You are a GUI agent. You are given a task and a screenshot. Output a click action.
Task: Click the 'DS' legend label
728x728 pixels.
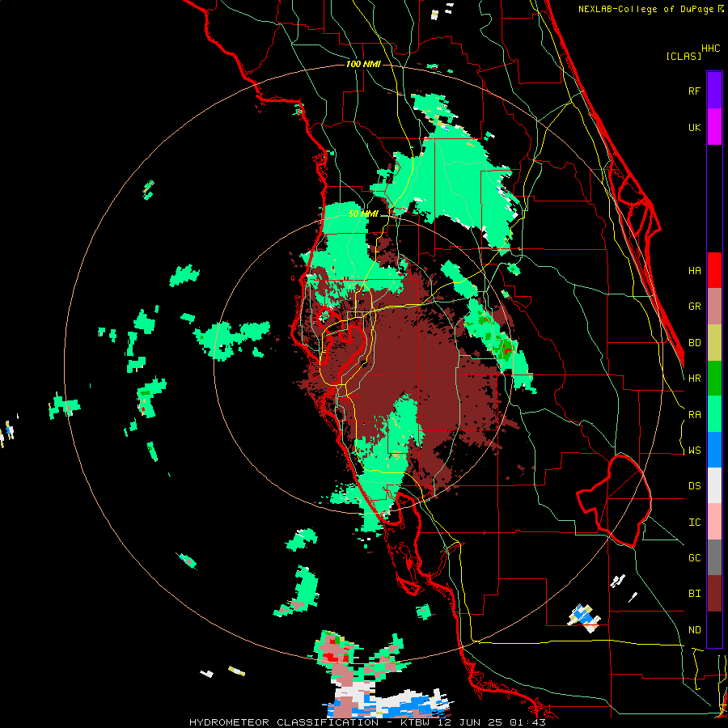click(x=694, y=486)
